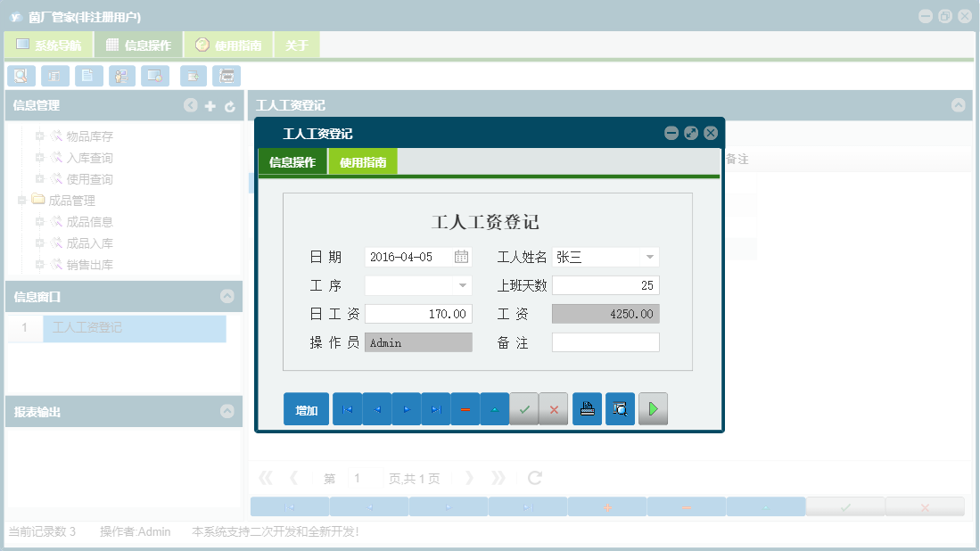Print the current wage record

pyautogui.click(x=587, y=408)
